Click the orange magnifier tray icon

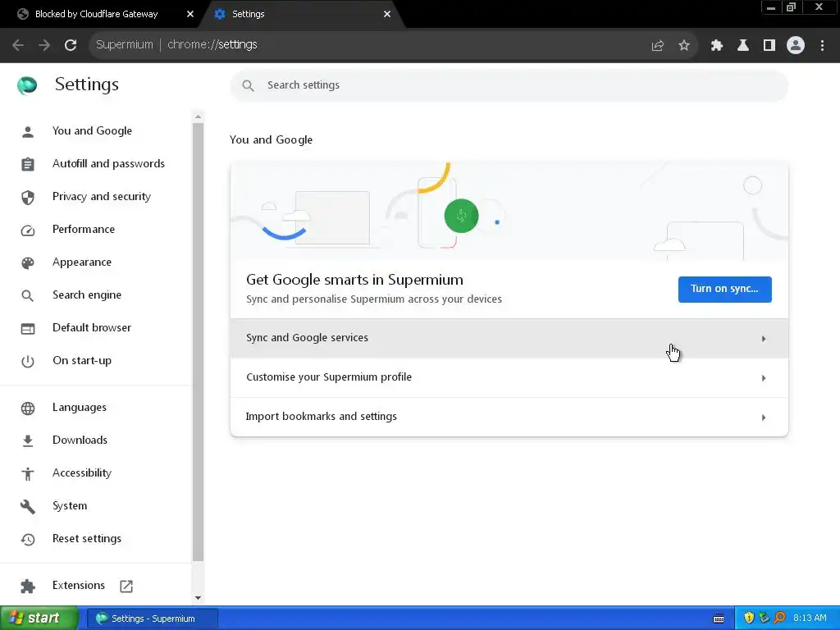coord(779,619)
